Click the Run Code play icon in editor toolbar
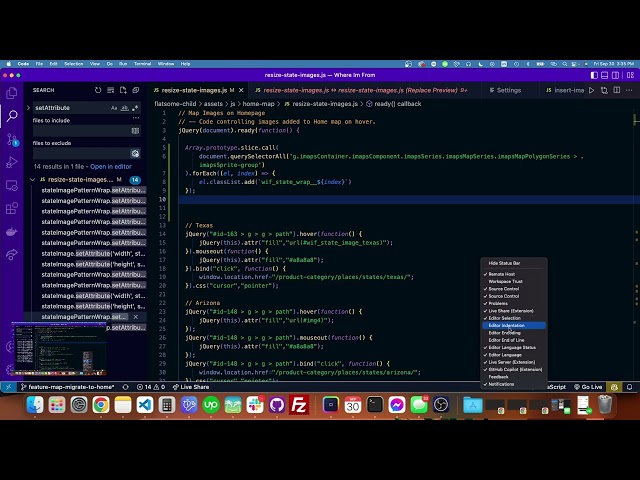 point(591,90)
